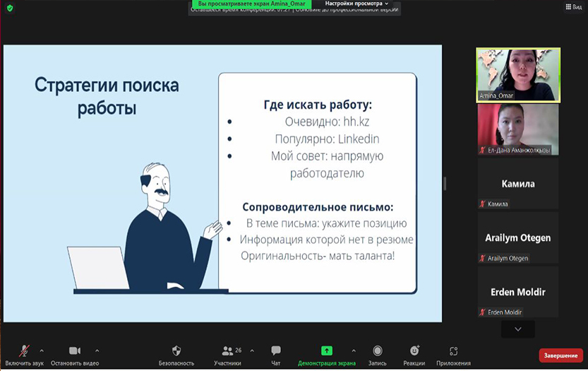Open the Приложения apps icon
Viewport: 588px width, 371px height.
(x=453, y=351)
